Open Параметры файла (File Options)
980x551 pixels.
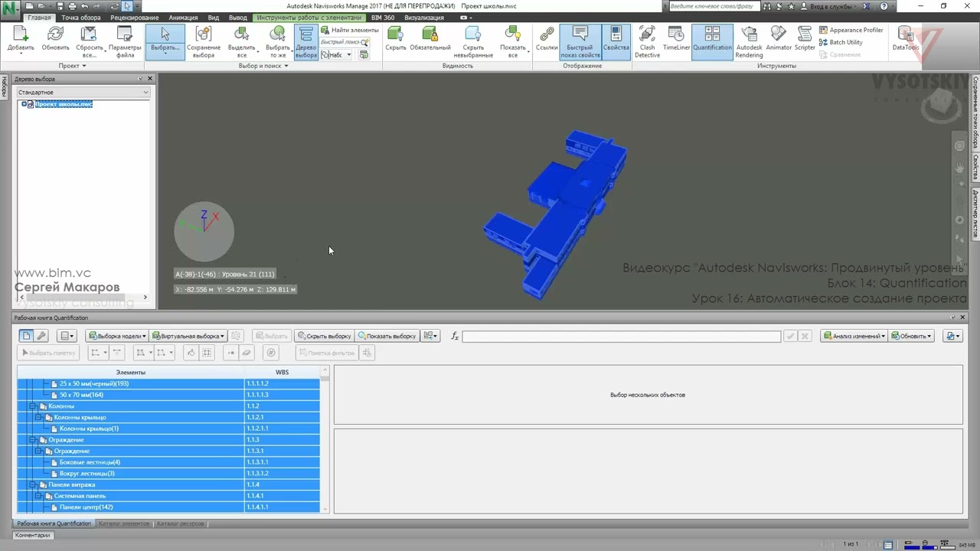125,41
